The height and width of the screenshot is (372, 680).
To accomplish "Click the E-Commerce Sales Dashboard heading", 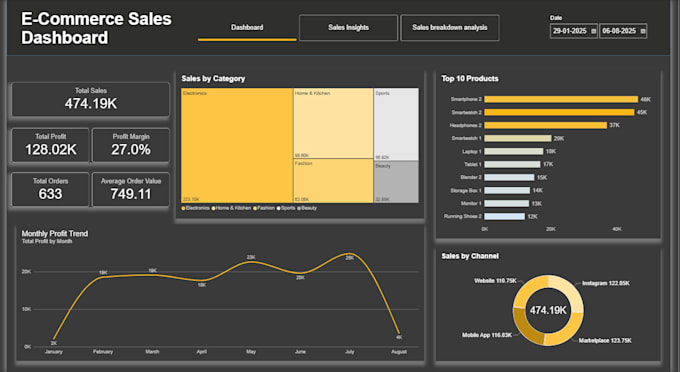I will pos(96,28).
